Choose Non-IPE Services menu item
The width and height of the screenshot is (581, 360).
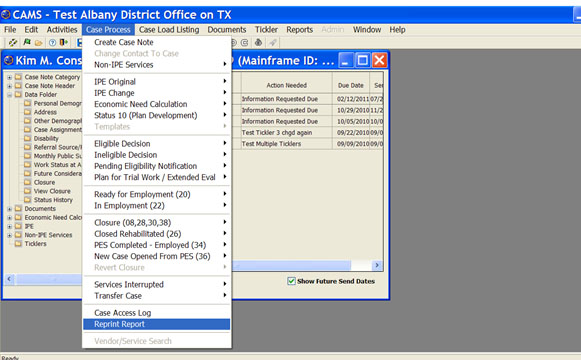pyautogui.click(x=157, y=65)
